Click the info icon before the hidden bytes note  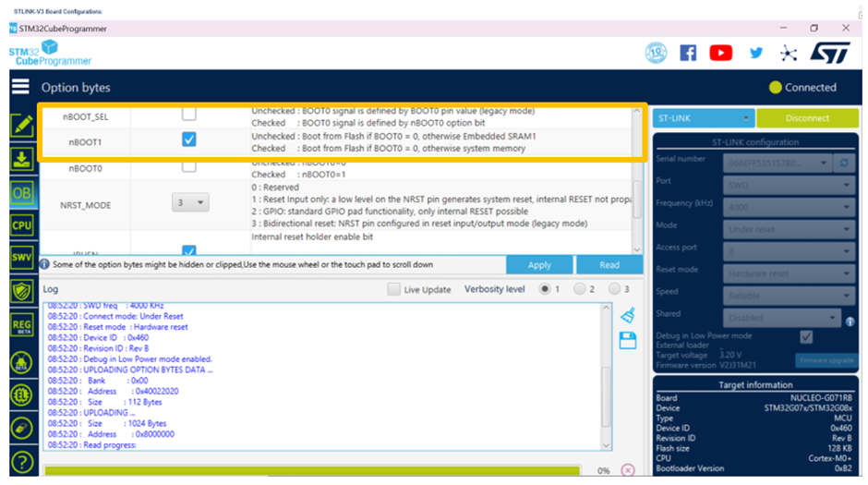click(x=45, y=264)
